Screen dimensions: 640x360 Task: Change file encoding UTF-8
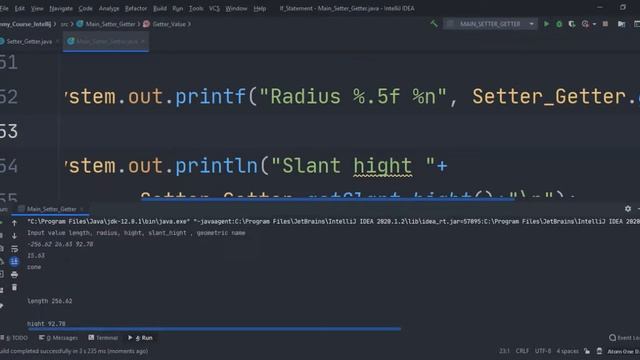[x=543, y=351]
